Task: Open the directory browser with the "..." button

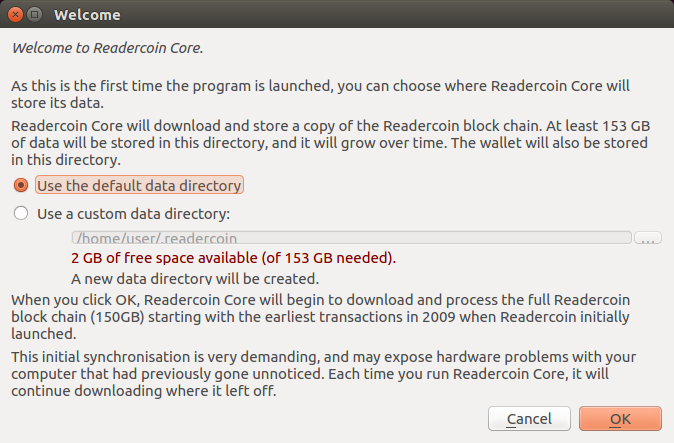Action: [648, 238]
